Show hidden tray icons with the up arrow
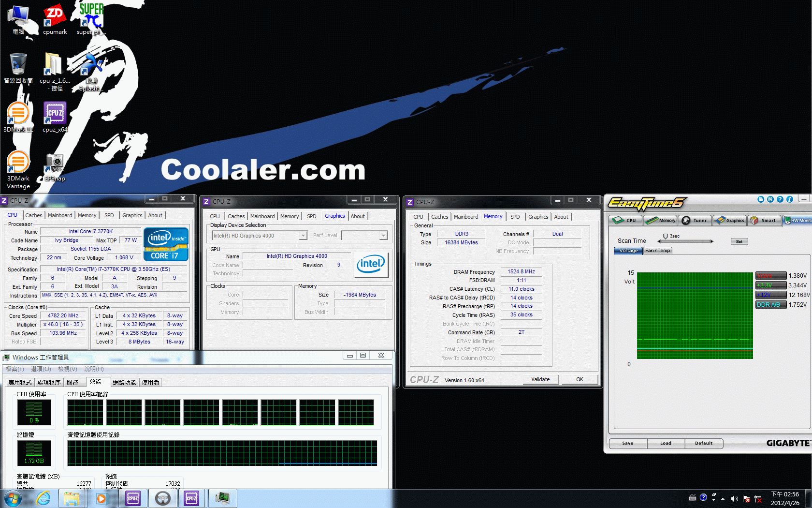The image size is (812, 508). pyautogui.click(x=723, y=499)
